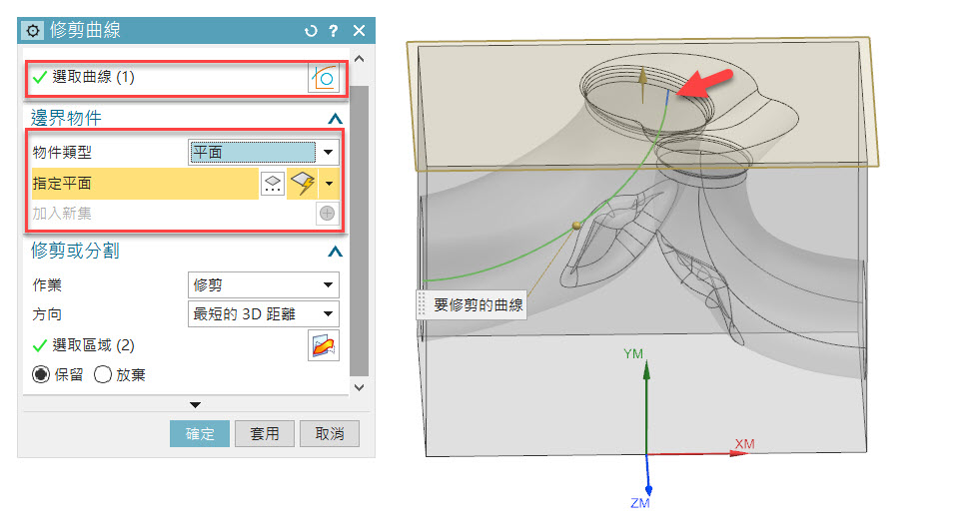This screenshot has width=980, height=532.
Task: Open the plane dialog icon next to 指定平面
Action: tap(273, 184)
